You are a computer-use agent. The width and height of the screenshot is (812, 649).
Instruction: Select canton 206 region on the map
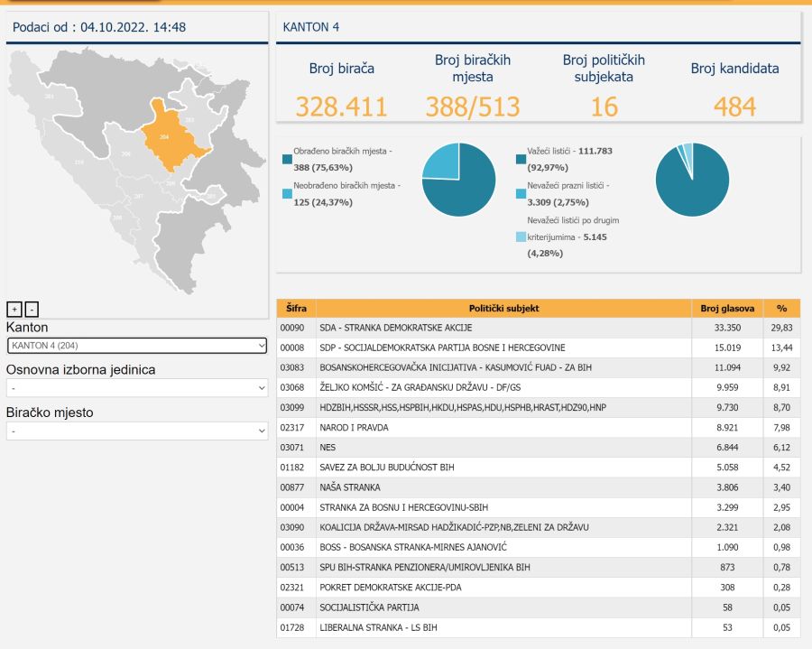pyautogui.click(x=125, y=154)
